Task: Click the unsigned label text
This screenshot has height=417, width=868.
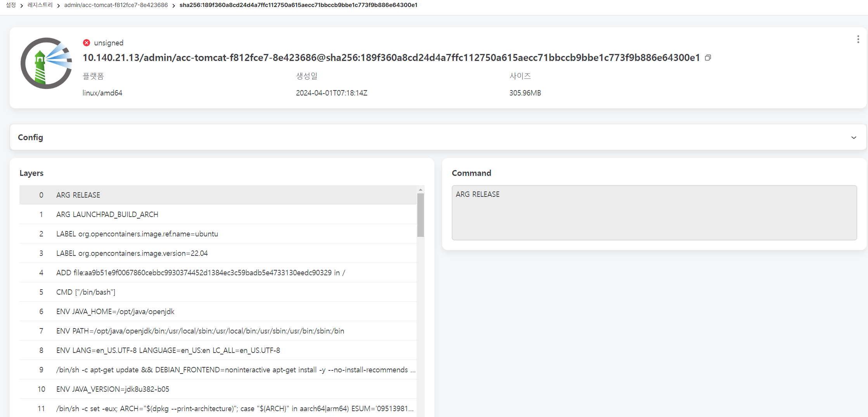Action: [109, 43]
